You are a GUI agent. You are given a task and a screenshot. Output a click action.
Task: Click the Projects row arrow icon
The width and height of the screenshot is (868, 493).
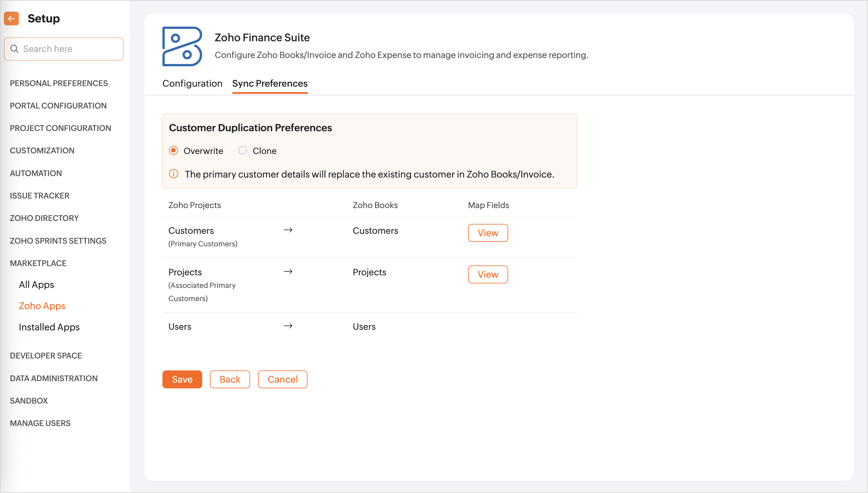coord(288,272)
